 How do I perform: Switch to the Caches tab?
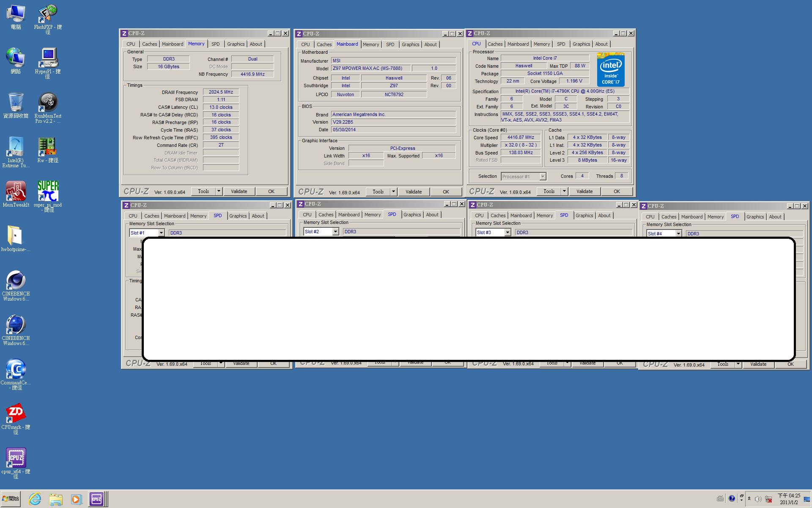click(495, 44)
